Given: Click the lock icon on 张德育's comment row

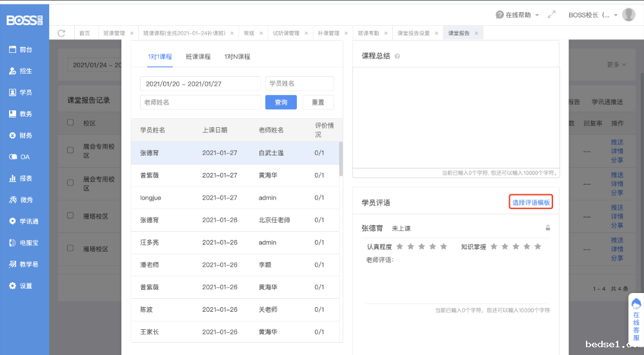Looking at the screenshot, I should pyautogui.click(x=548, y=228).
